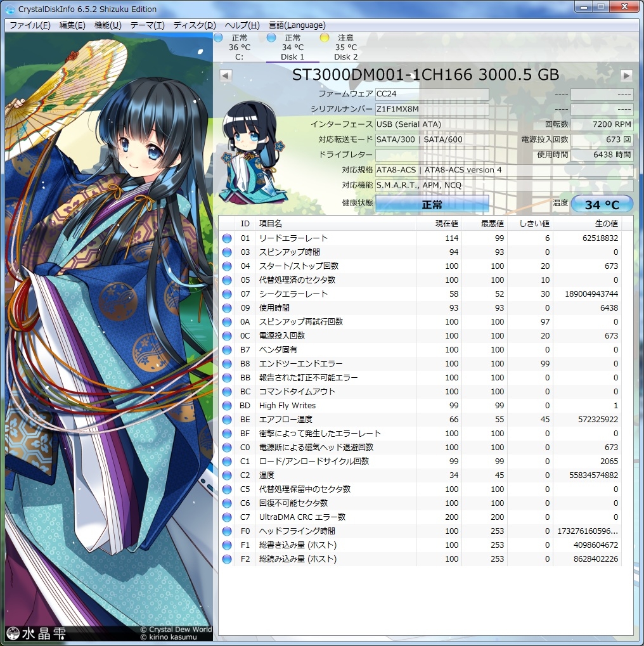Click status icon for 01 リードエラーレート

pos(227,238)
